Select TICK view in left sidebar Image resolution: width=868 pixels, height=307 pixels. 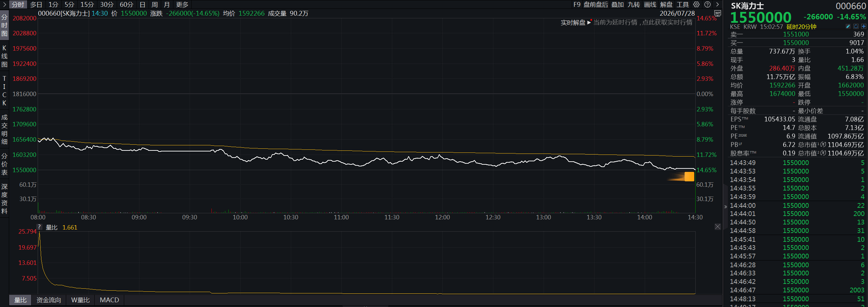click(4, 90)
